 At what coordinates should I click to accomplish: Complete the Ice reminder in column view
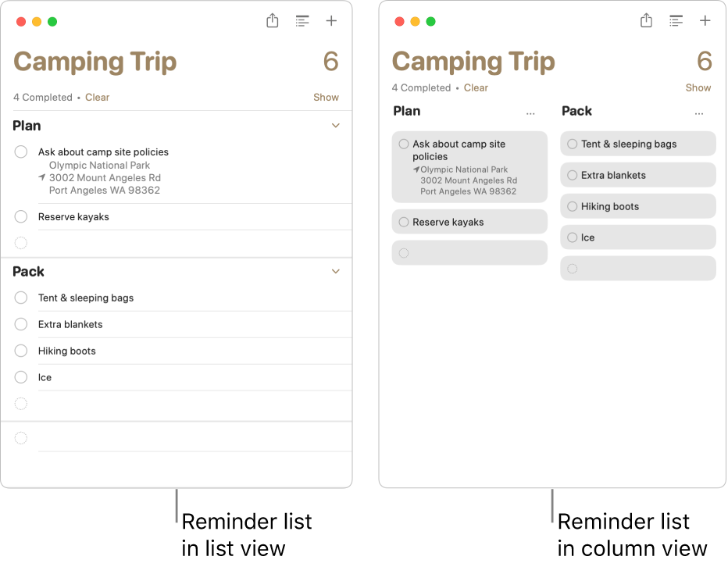coord(571,237)
